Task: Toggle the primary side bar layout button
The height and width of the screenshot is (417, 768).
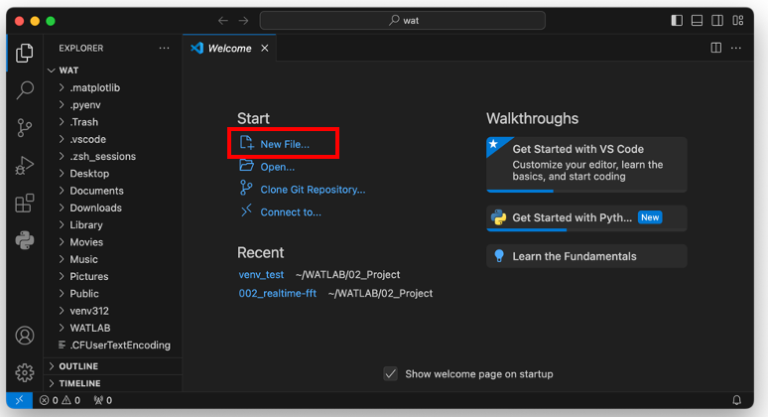Action: pyautogui.click(x=677, y=20)
